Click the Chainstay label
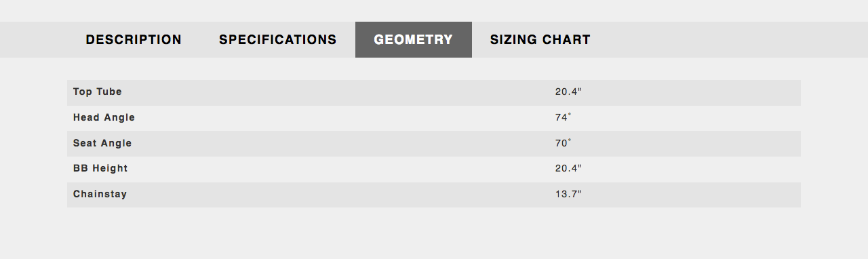The image size is (868, 259). coord(100,194)
